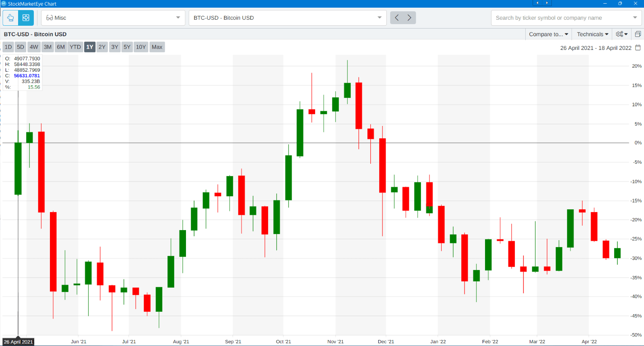Select the 1Y time range
644x346 pixels.
[90, 47]
